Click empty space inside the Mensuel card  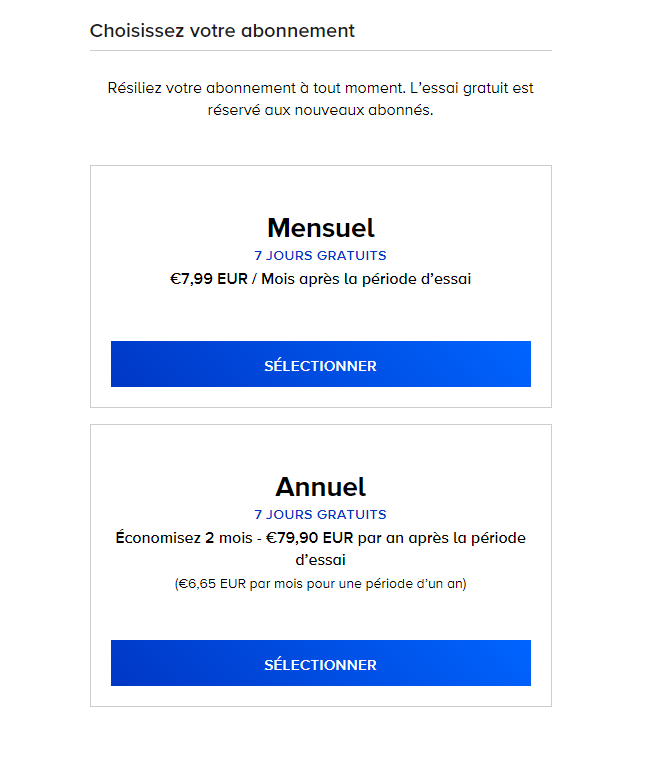[x=321, y=315]
